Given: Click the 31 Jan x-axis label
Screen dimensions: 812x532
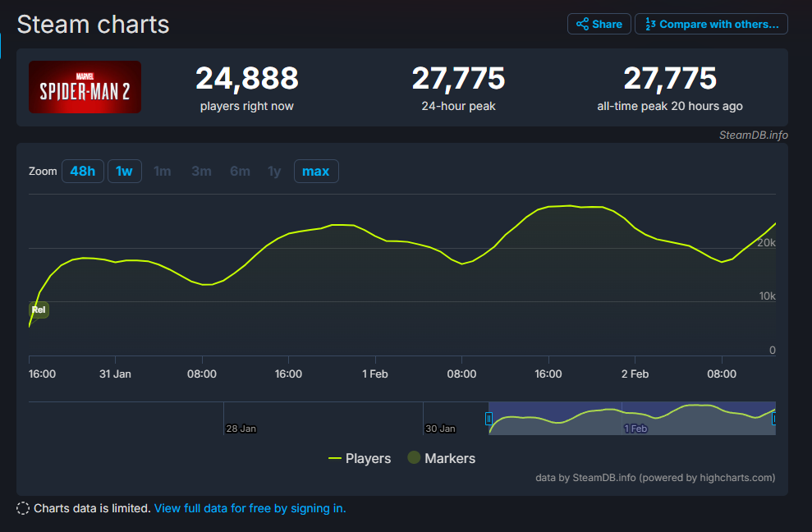Looking at the screenshot, I should click(x=115, y=374).
